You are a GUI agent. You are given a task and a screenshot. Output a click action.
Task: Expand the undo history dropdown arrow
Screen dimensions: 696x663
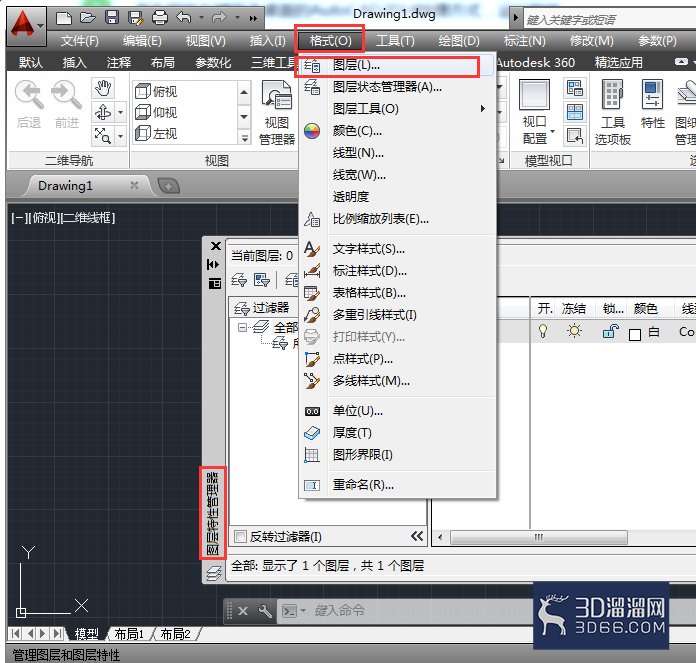point(202,18)
